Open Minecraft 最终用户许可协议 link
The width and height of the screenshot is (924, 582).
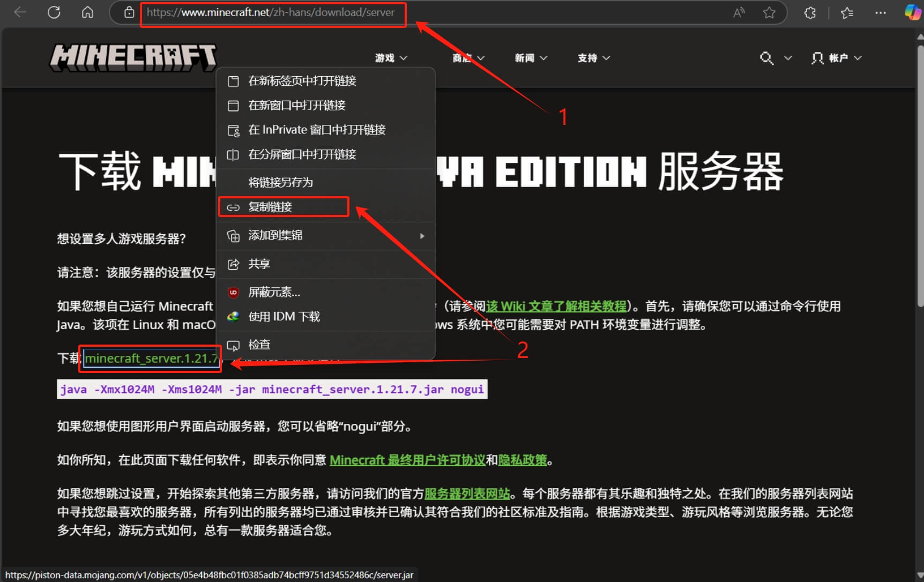coord(407,460)
